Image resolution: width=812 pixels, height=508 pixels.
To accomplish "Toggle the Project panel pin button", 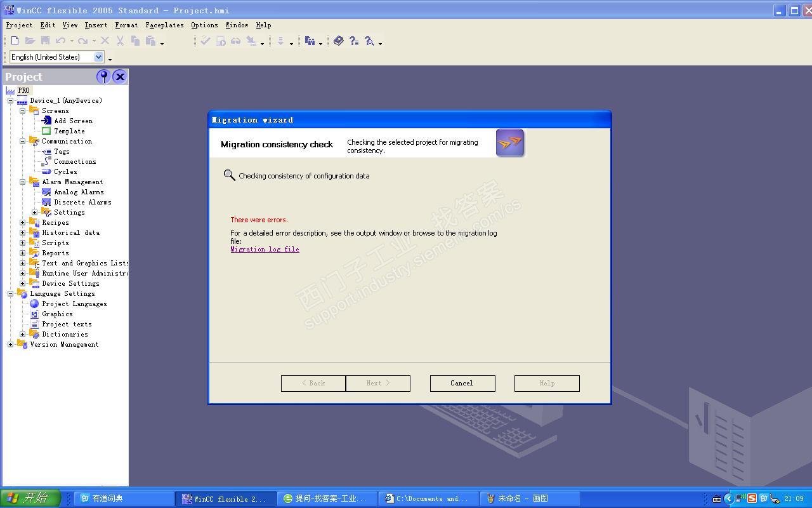I will (103, 77).
